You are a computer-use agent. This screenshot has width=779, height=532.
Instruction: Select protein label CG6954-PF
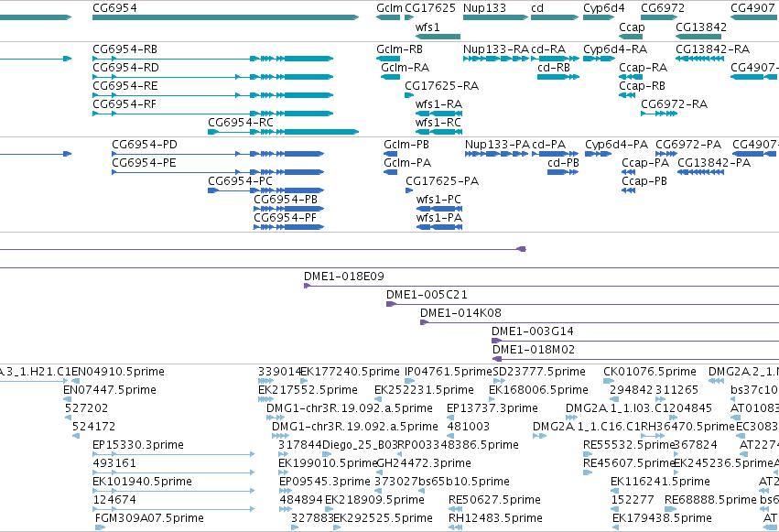click(286, 218)
